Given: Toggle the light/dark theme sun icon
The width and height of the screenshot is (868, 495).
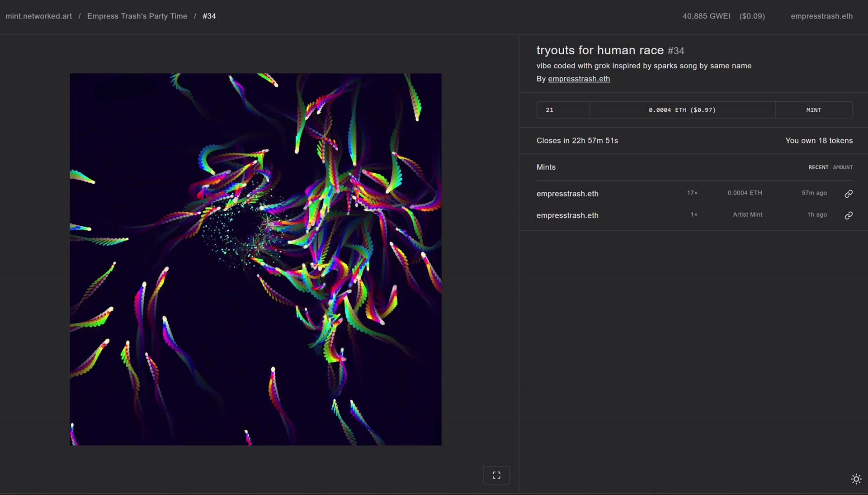Looking at the screenshot, I should click(x=856, y=479).
